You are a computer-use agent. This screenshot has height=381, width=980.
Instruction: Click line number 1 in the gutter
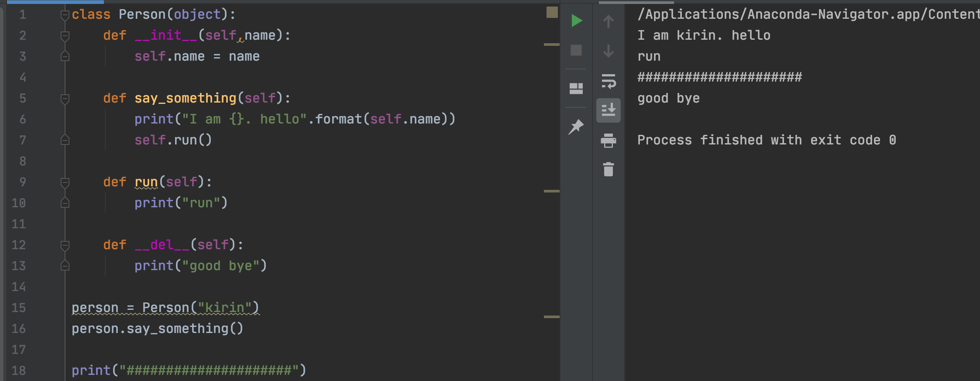point(23,15)
